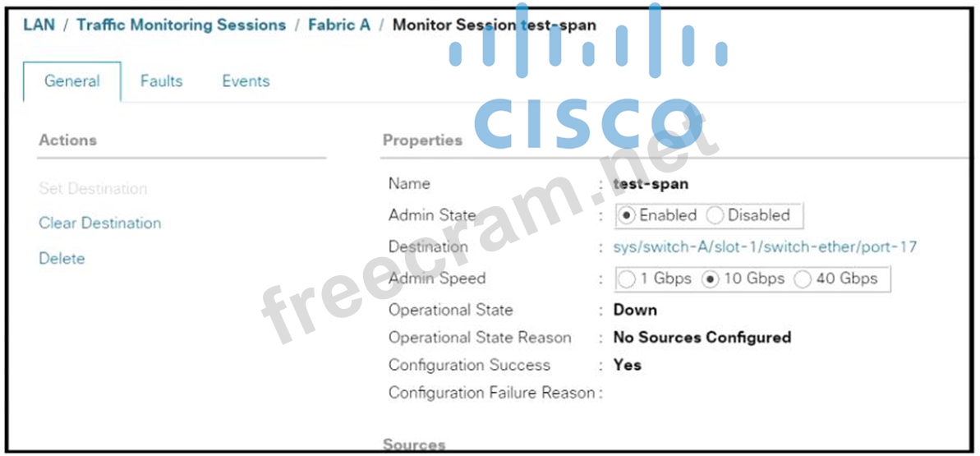
Task: Choose 40 Gbps admin speed
Action: (x=803, y=279)
